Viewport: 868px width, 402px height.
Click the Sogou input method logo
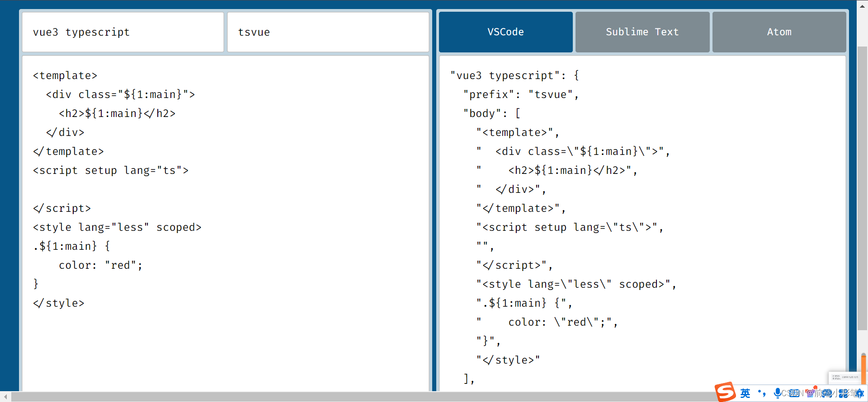(x=725, y=392)
